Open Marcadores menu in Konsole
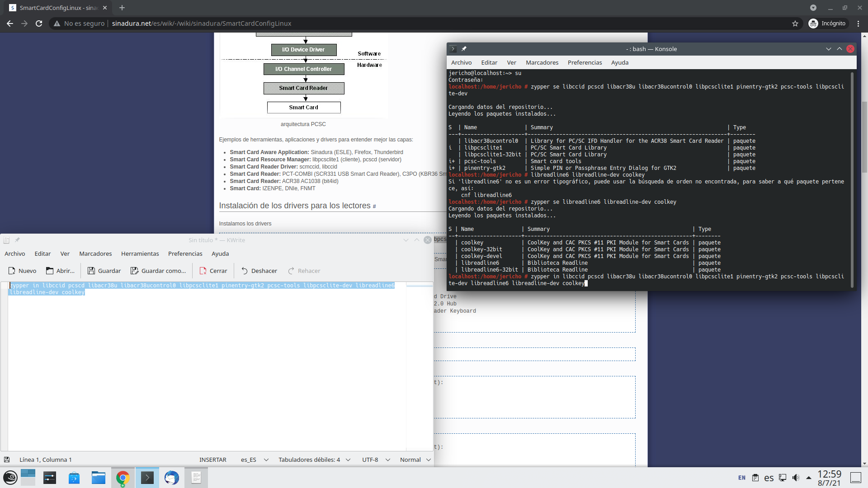 point(542,62)
